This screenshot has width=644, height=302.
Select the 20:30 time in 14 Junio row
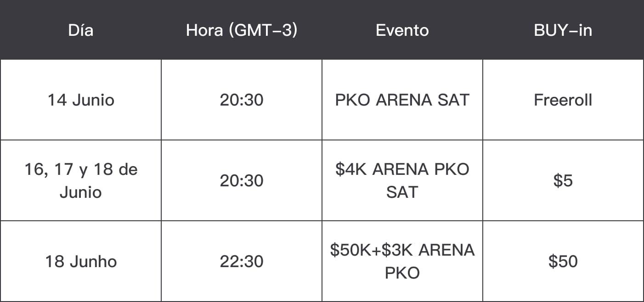click(242, 100)
